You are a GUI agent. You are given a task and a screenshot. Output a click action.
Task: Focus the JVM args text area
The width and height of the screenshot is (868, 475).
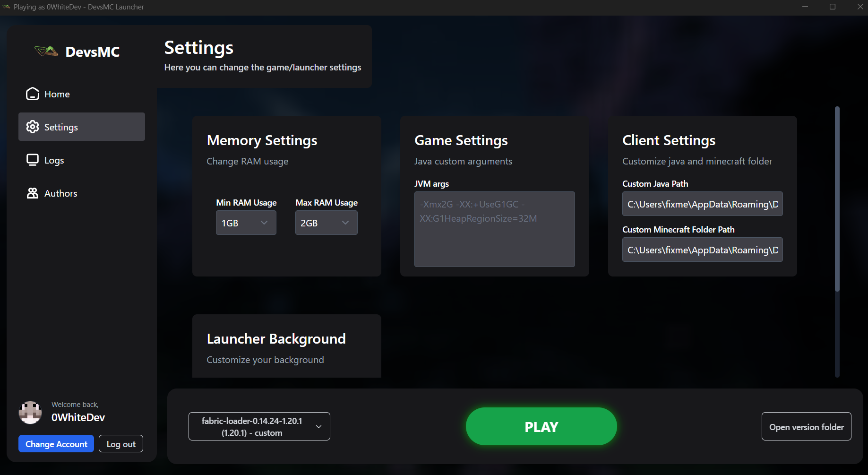pyautogui.click(x=495, y=229)
